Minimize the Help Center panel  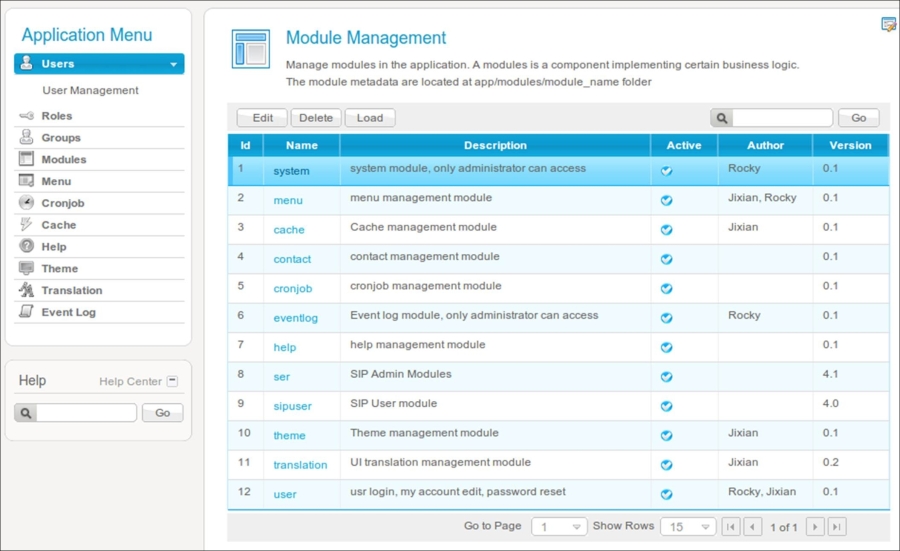click(172, 381)
